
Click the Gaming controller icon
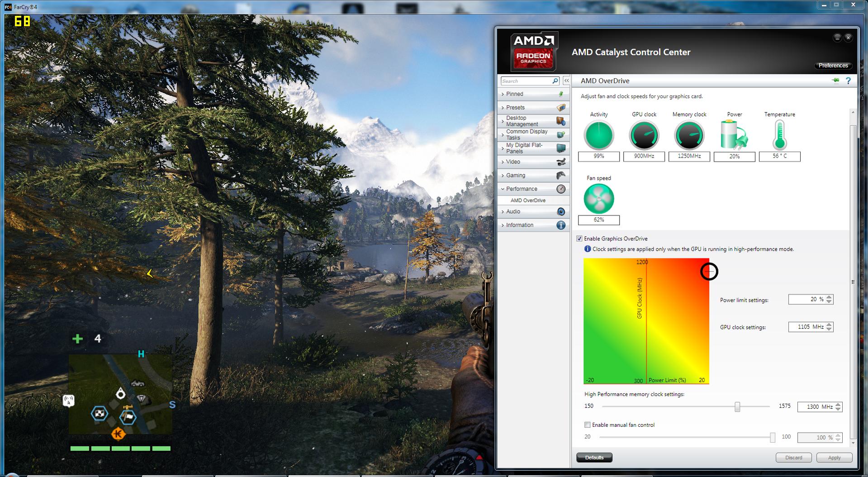[561, 176]
